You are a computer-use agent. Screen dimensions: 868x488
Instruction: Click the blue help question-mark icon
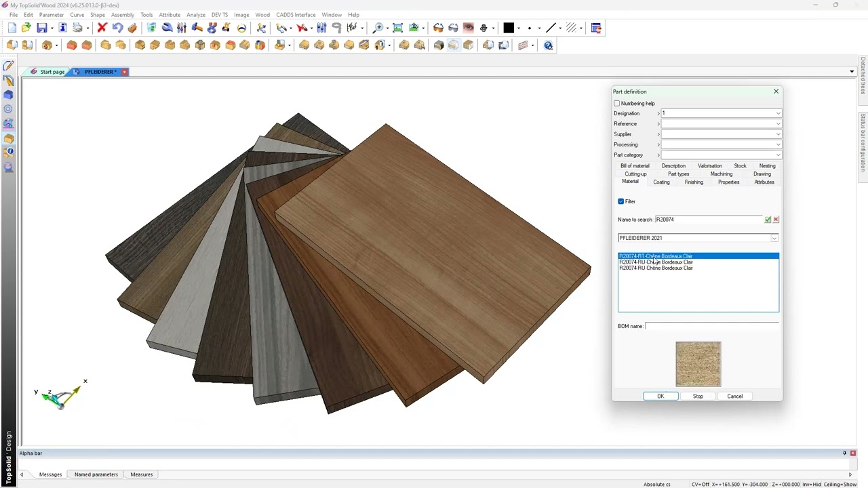(549, 45)
